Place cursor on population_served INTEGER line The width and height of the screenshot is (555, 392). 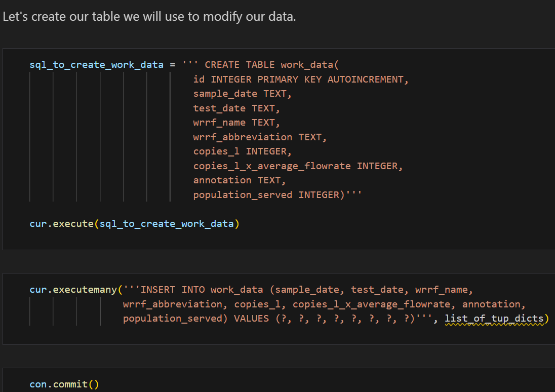[x=277, y=195]
